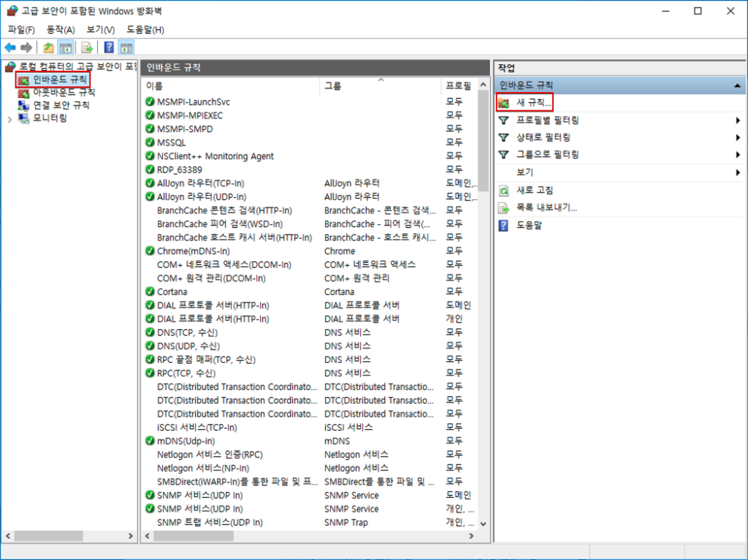Screen dimensions: 748x560
Task: Open the 도움말(H) menu
Action: (x=145, y=30)
